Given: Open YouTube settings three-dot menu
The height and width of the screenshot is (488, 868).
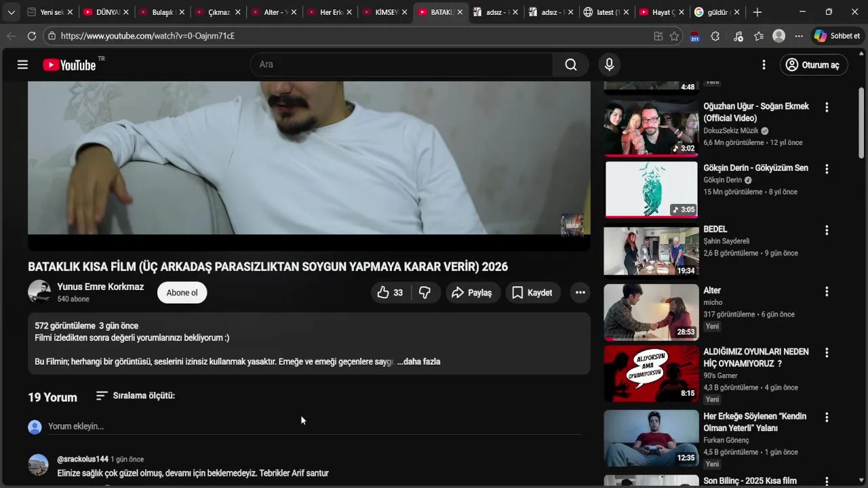Looking at the screenshot, I should point(764,64).
